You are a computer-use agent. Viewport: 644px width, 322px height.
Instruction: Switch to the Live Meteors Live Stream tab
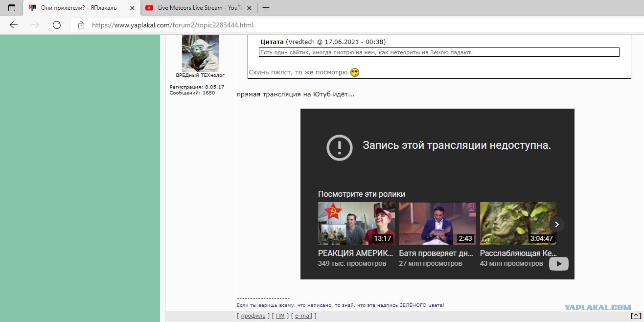coord(198,8)
